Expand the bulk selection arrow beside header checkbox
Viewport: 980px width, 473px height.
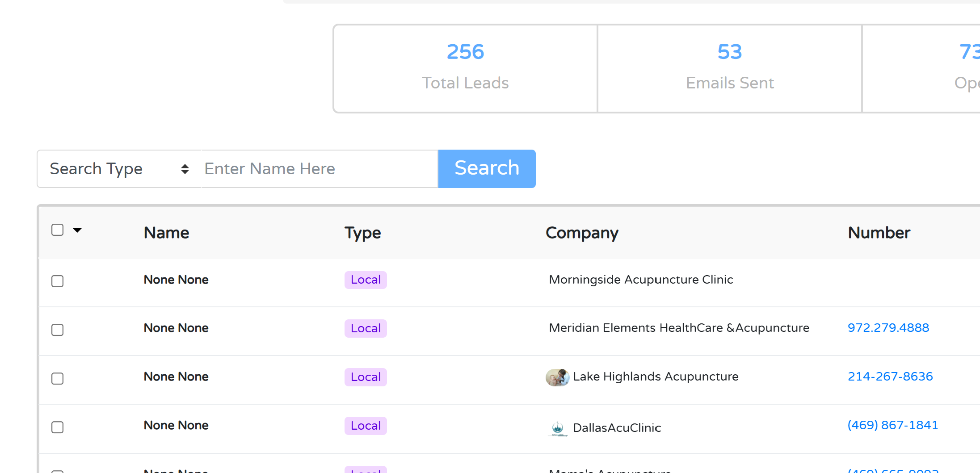[x=77, y=230]
